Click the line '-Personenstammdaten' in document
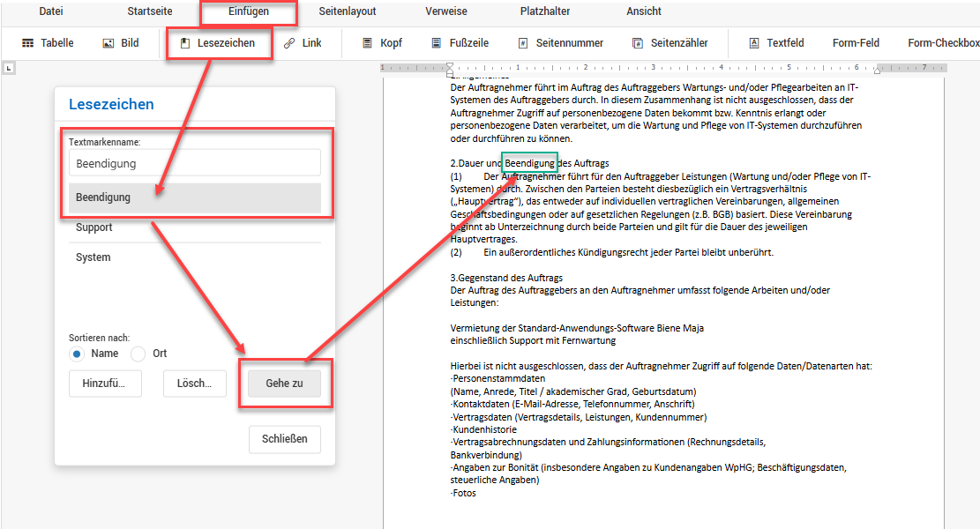Viewport: 980px width, 529px height. coord(497,378)
